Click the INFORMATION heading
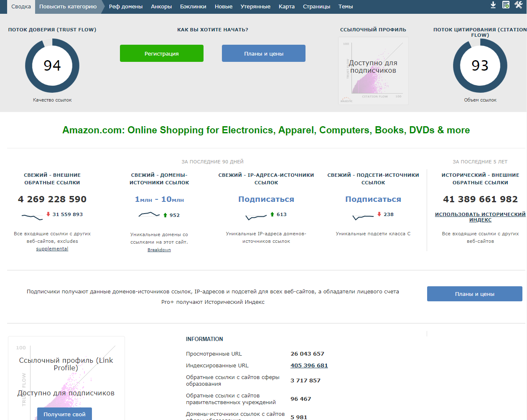This screenshot has height=420, width=527. pyautogui.click(x=204, y=339)
